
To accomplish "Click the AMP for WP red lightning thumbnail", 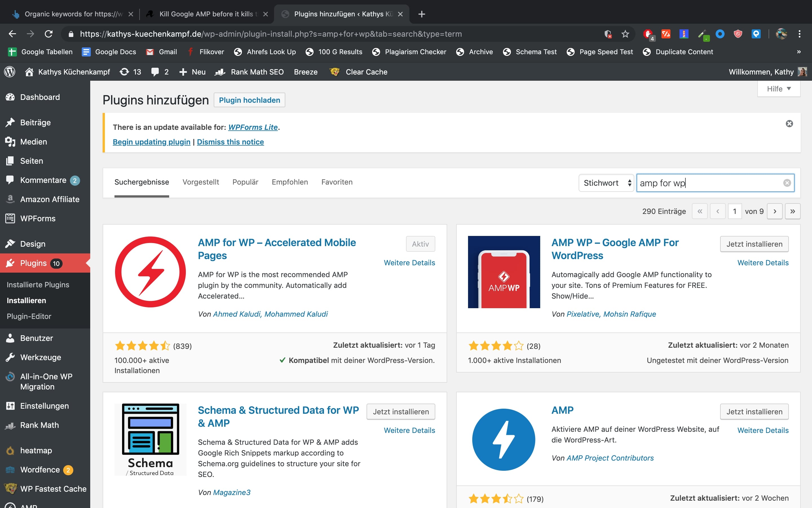I will click(150, 272).
